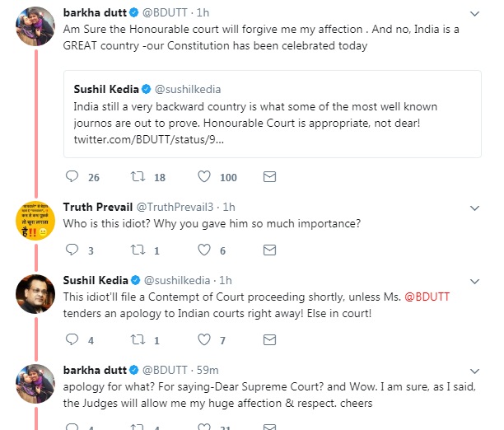This screenshot has width=504, height=430.
Task: Direct message icon under barkha dutt's top tweet
Action: pos(269,177)
